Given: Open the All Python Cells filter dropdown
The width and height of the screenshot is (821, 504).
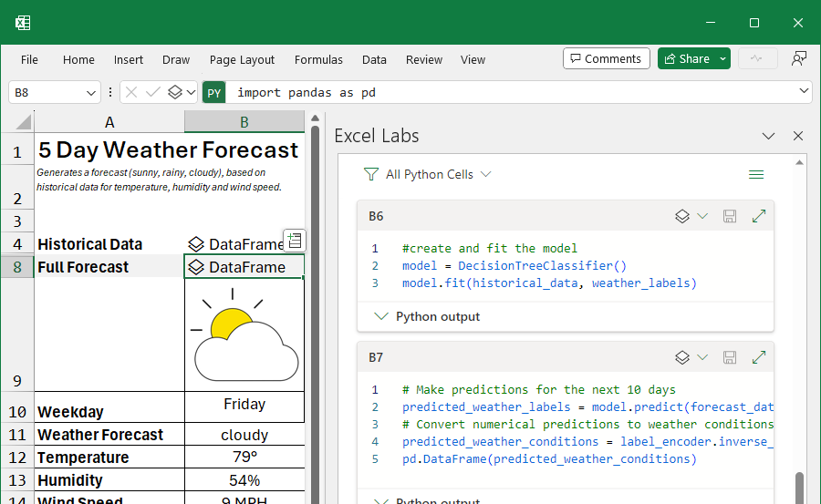Looking at the screenshot, I should pos(427,174).
